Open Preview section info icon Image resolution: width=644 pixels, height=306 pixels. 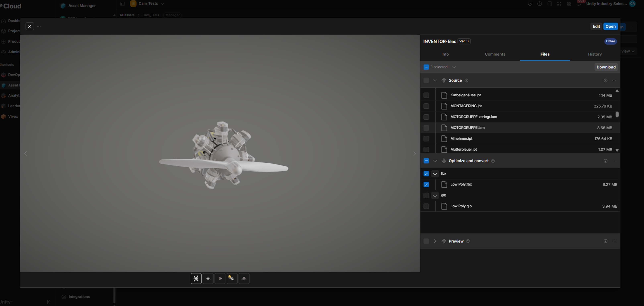click(x=605, y=241)
